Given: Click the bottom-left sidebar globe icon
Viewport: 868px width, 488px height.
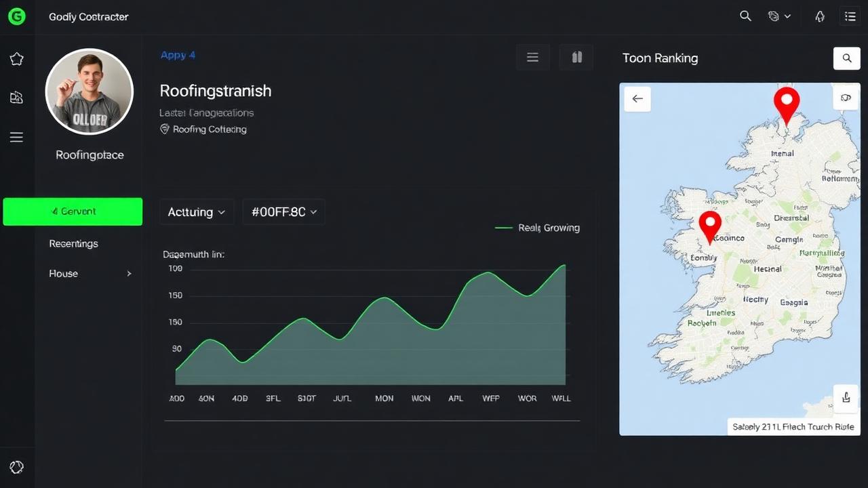Looking at the screenshot, I should pos(17,467).
